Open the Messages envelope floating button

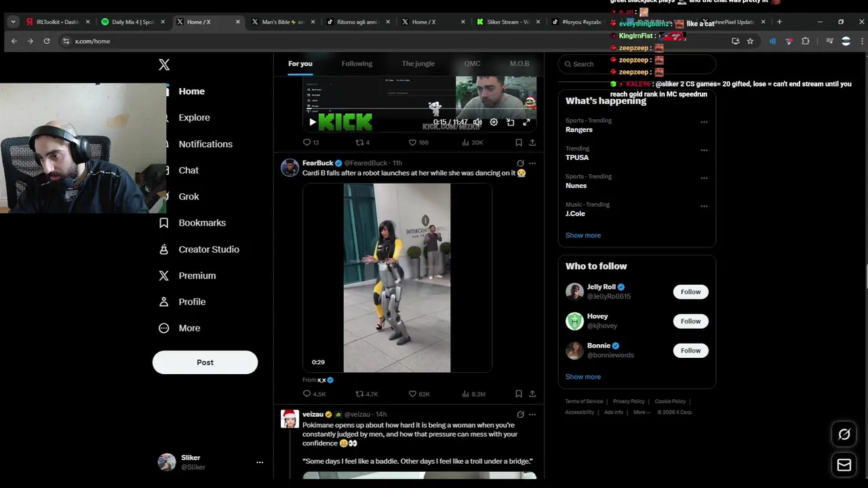click(x=844, y=465)
